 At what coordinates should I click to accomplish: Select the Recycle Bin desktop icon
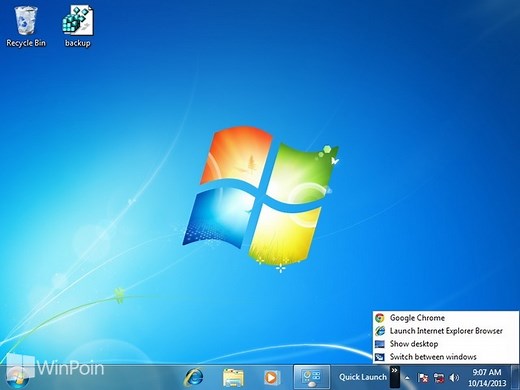tap(25, 27)
